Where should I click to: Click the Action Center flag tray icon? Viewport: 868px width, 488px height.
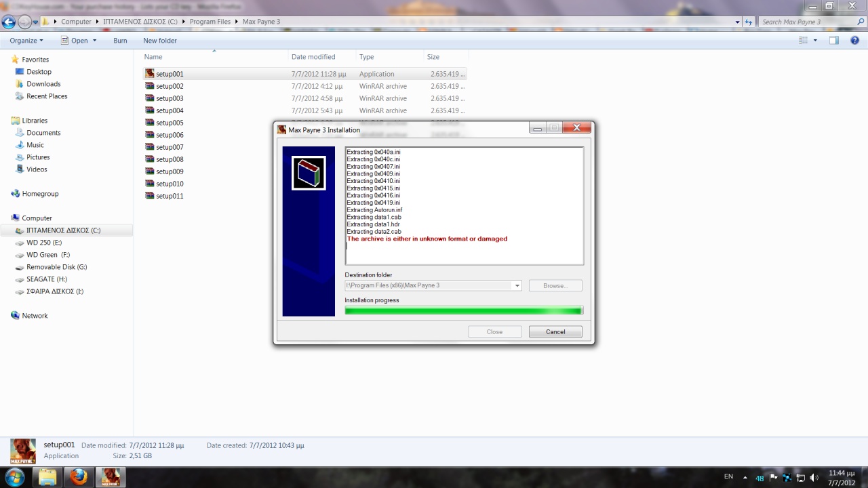point(773,477)
